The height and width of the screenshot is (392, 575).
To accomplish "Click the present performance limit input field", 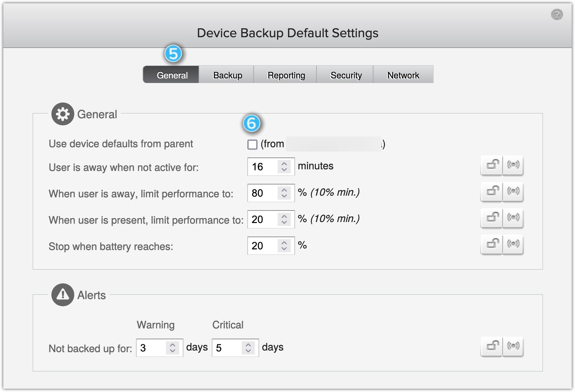I will pos(271,219).
